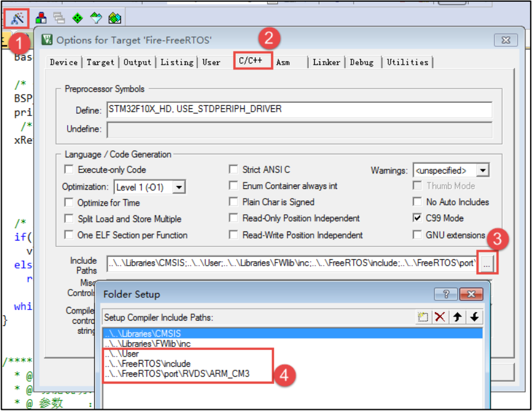Move selected include path up
Viewport: 532px width, 411px height.
[x=457, y=317]
